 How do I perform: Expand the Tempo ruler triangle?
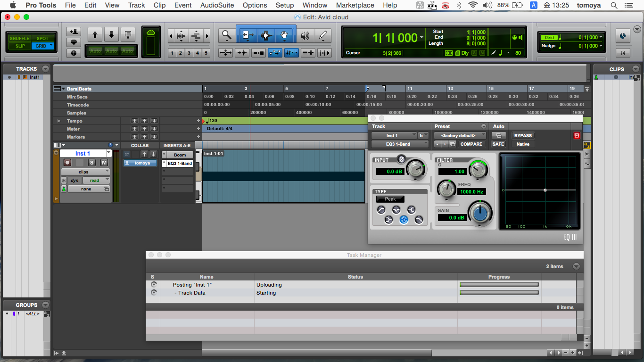pos(59,121)
